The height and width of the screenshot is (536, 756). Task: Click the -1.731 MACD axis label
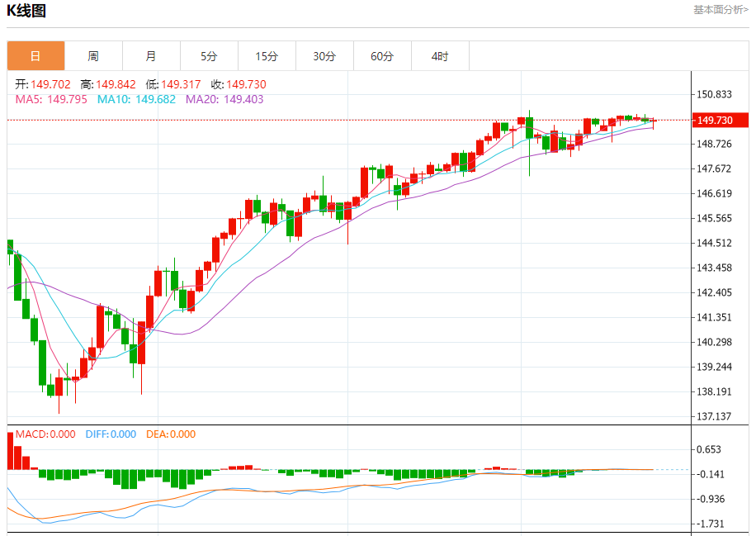click(x=709, y=524)
